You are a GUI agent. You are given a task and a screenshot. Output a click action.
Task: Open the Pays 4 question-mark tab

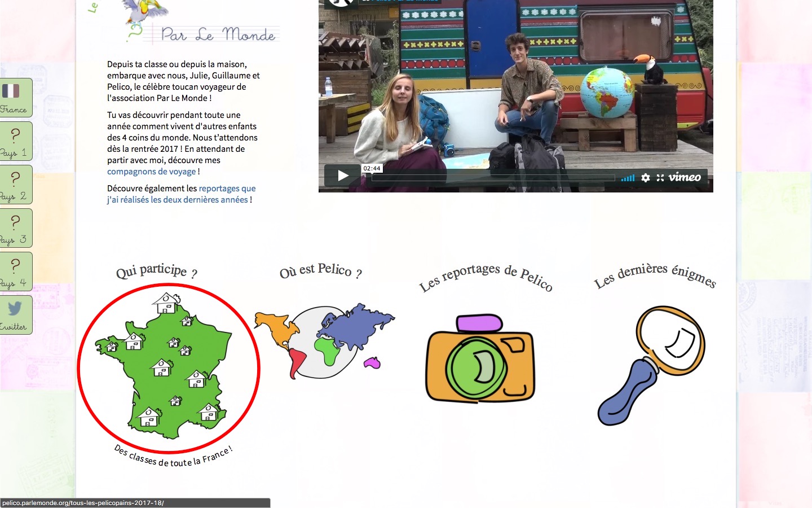[16, 271]
